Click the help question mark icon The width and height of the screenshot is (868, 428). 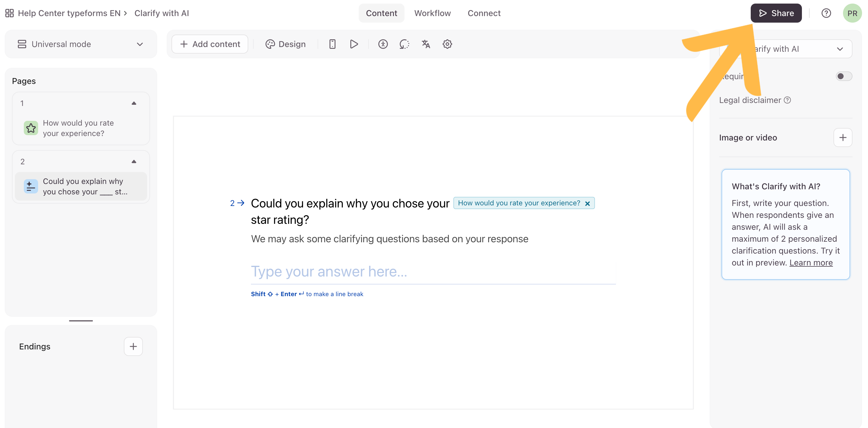coord(826,13)
